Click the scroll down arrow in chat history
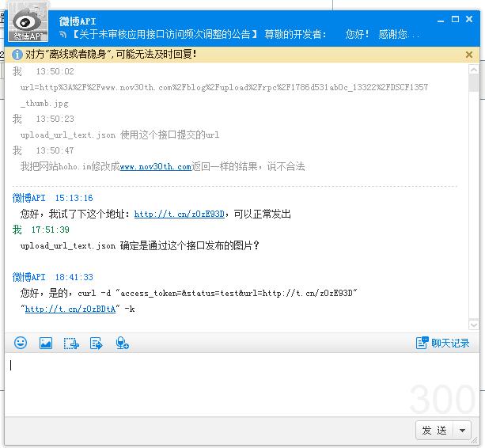The image size is (485, 448). (474, 325)
